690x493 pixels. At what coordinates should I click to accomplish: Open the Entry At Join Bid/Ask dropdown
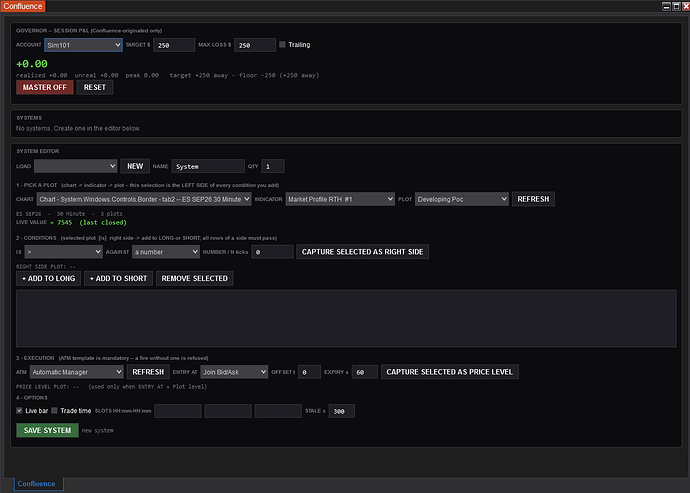coord(234,372)
